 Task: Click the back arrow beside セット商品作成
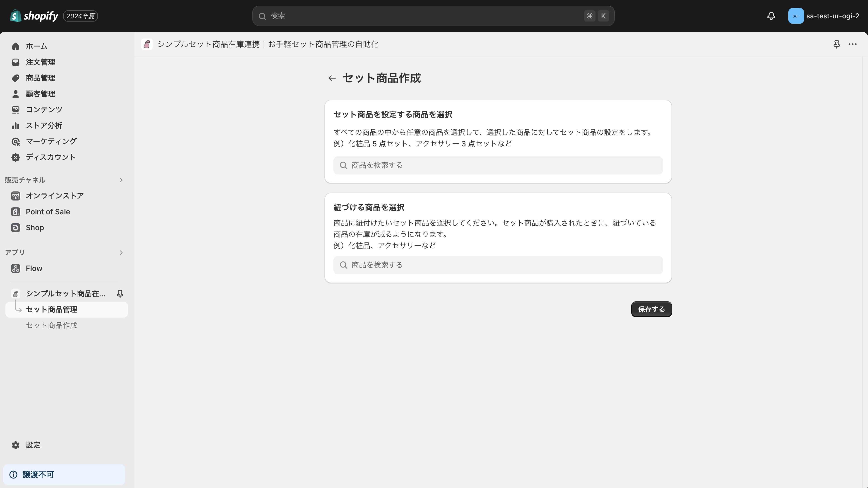click(x=332, y=78)
